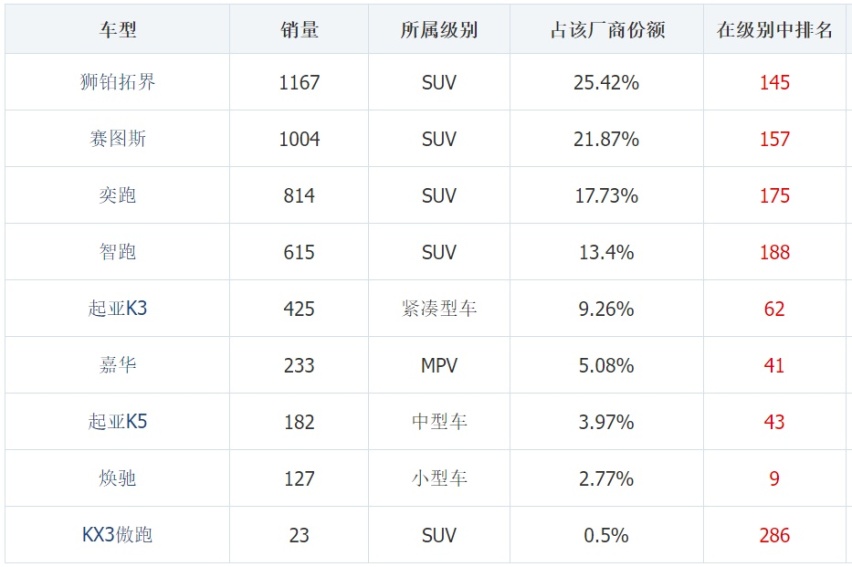The image size is (852, 567).
Task: Open the KX3傲跑 model link
Action: tap(117, 535)
